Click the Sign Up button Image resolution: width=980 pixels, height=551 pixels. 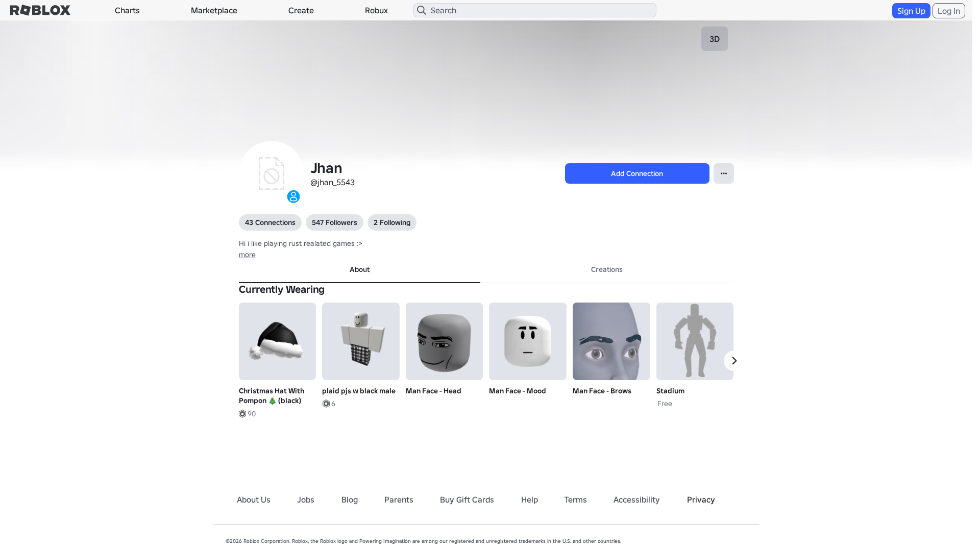tap(911, 11)
